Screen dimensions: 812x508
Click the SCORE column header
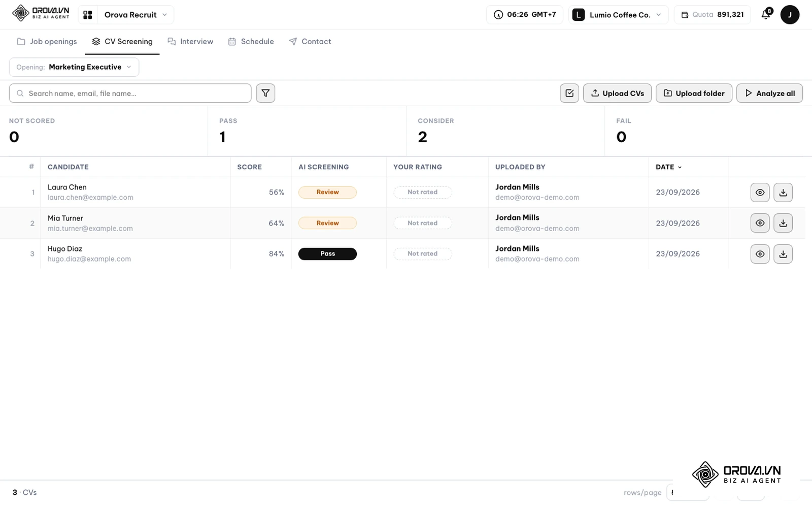pyautogui.click(x=249, y=167)
